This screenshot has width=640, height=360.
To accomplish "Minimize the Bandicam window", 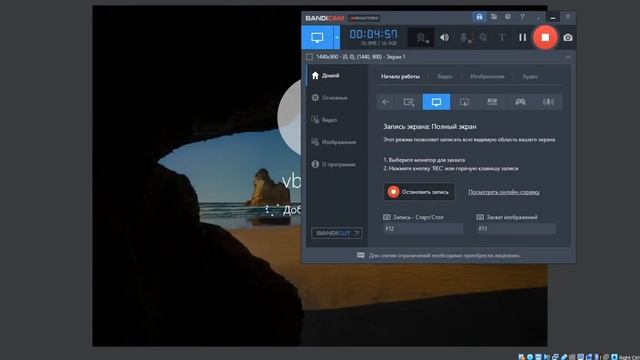I will point(553,17).
